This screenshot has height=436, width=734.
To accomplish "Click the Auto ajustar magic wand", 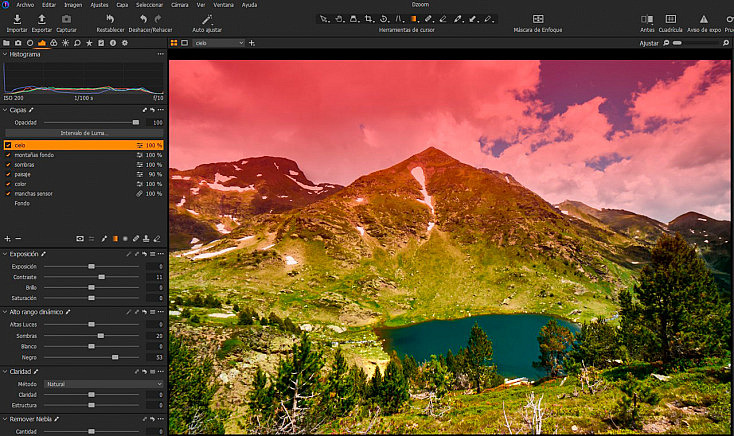I will [207, 19].
